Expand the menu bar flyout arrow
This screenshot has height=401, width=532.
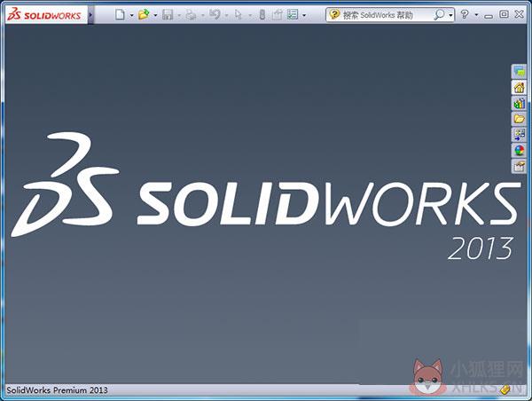click(x=90, y=15)
